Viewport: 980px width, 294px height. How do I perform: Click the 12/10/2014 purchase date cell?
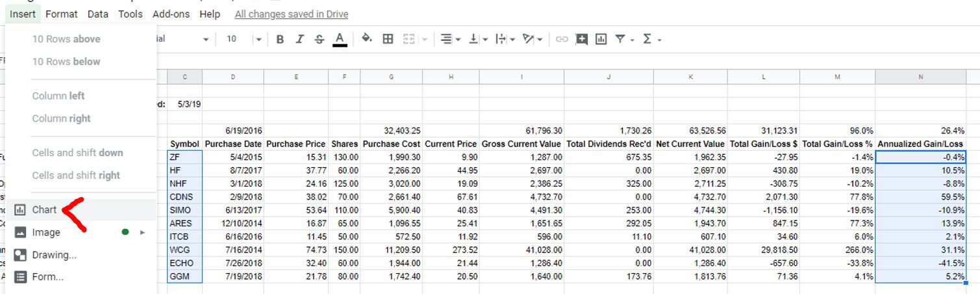point(233,224)
